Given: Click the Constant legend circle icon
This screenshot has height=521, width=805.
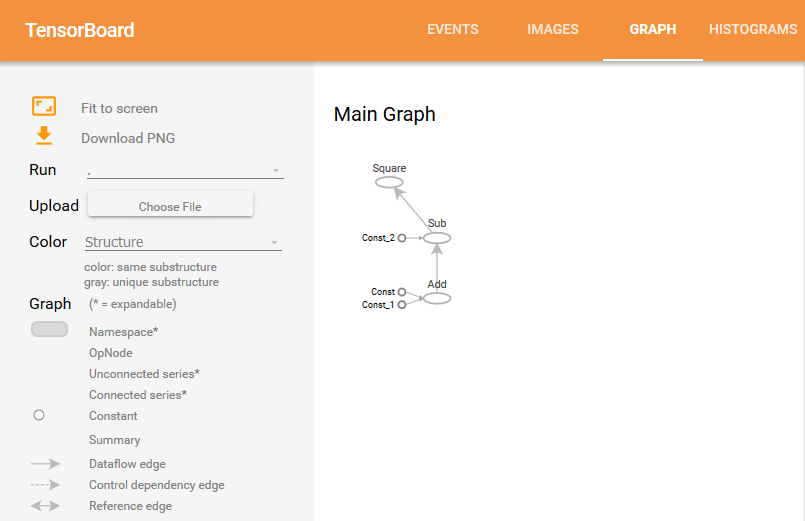Looking at the screenshot, I should tap(39, 415).
